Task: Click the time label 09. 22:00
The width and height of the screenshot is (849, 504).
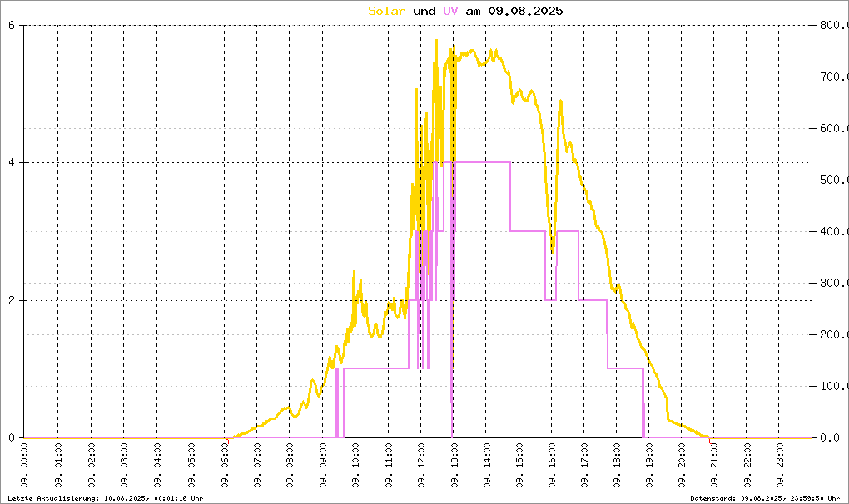Action: (747, 465)
